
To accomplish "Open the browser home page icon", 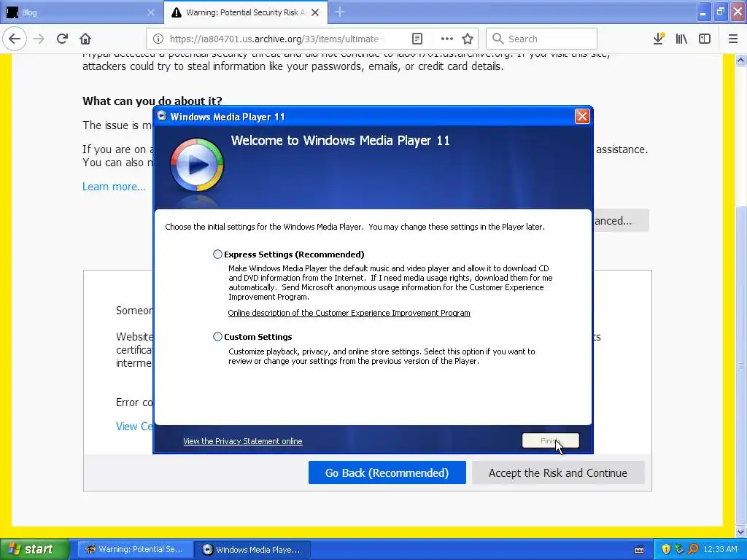I will coord(85,39).
